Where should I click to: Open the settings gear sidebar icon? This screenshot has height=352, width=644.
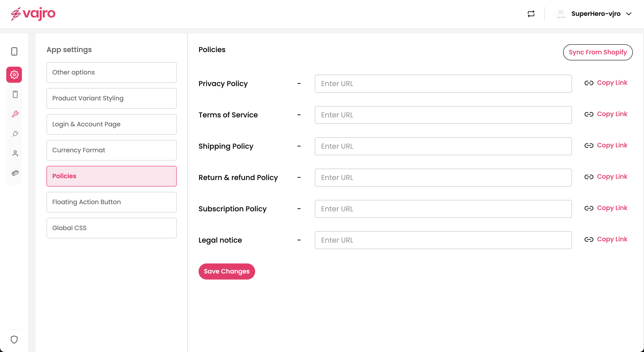[14, 74]
